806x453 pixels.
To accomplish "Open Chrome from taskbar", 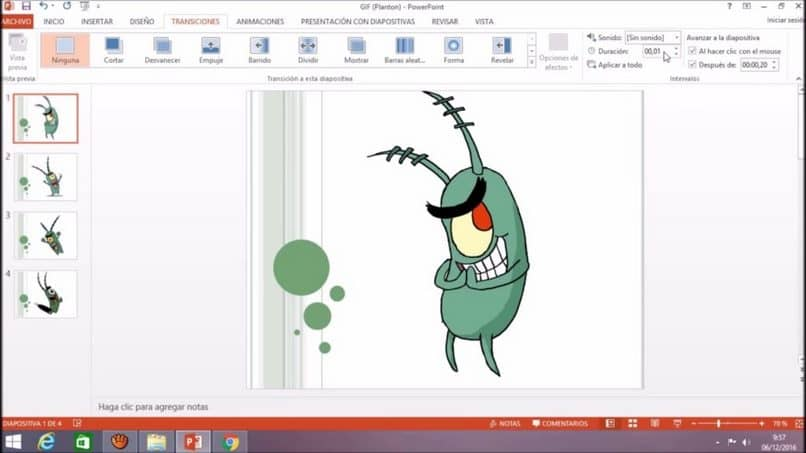I will click(x=231, y=442).
